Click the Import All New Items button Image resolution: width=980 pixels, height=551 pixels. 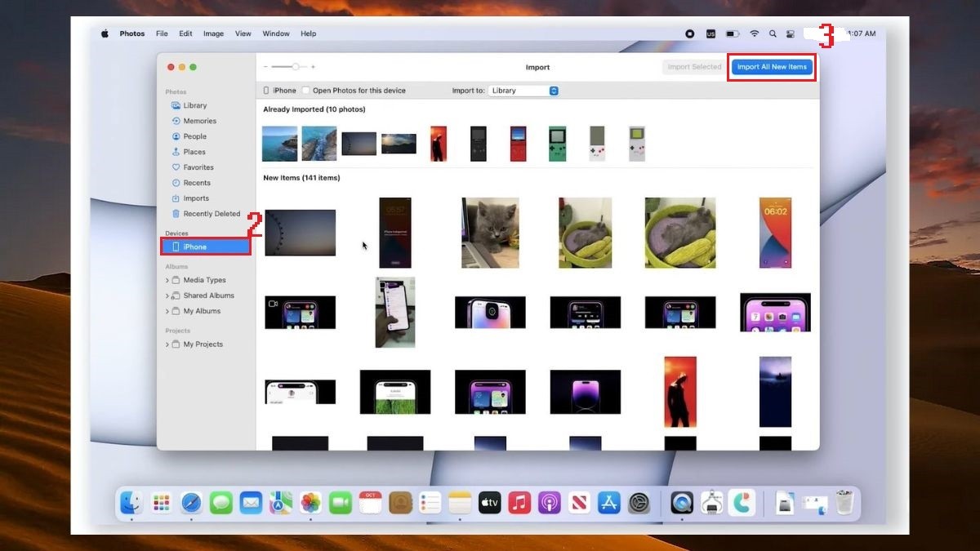pyautogui.click(x=772, y=67)
